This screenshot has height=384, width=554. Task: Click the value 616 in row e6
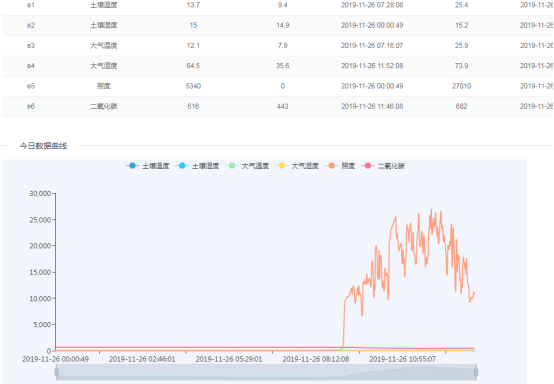193,106
